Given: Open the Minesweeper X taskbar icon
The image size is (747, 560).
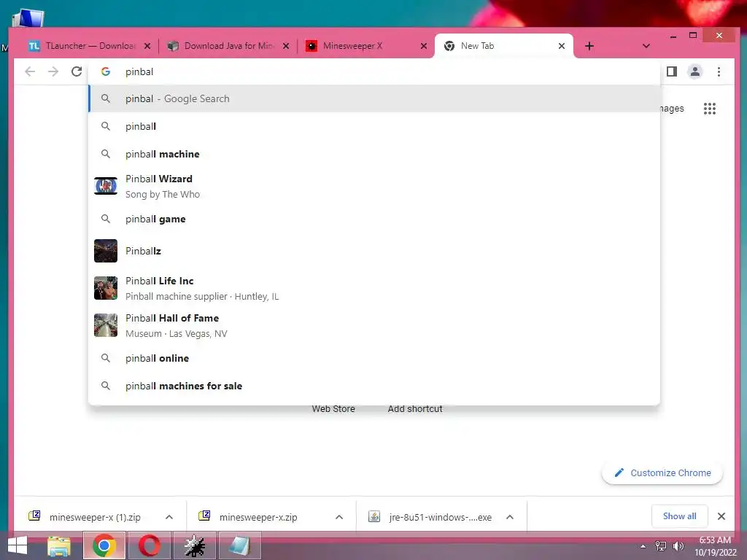Looking at the screenshot, I should pos(194,545).
